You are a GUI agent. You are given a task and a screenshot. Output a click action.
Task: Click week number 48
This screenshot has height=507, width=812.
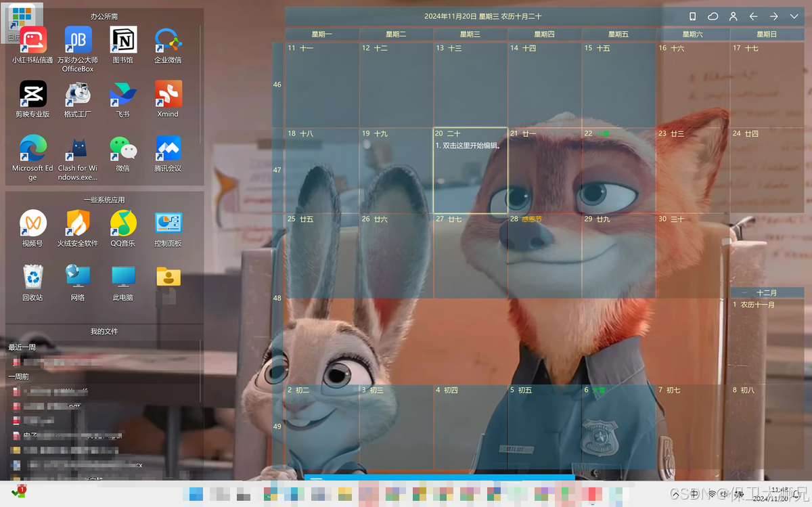(x=277, y=299)
